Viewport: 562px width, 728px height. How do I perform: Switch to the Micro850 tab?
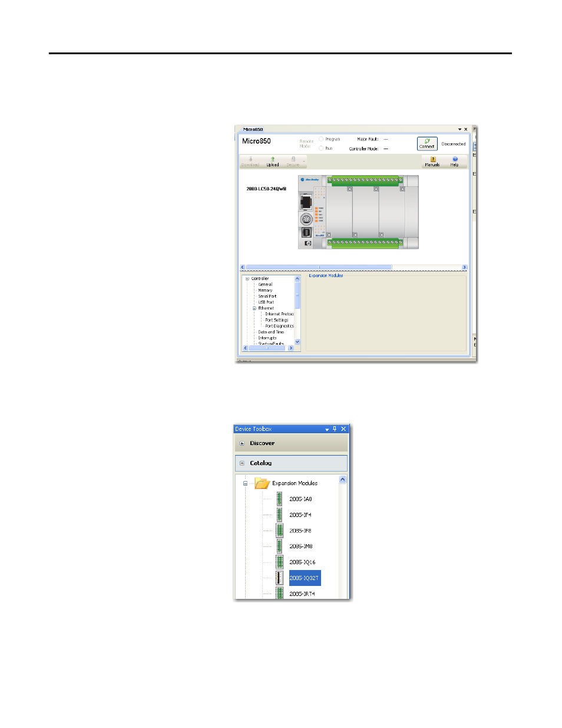(253, 129)
